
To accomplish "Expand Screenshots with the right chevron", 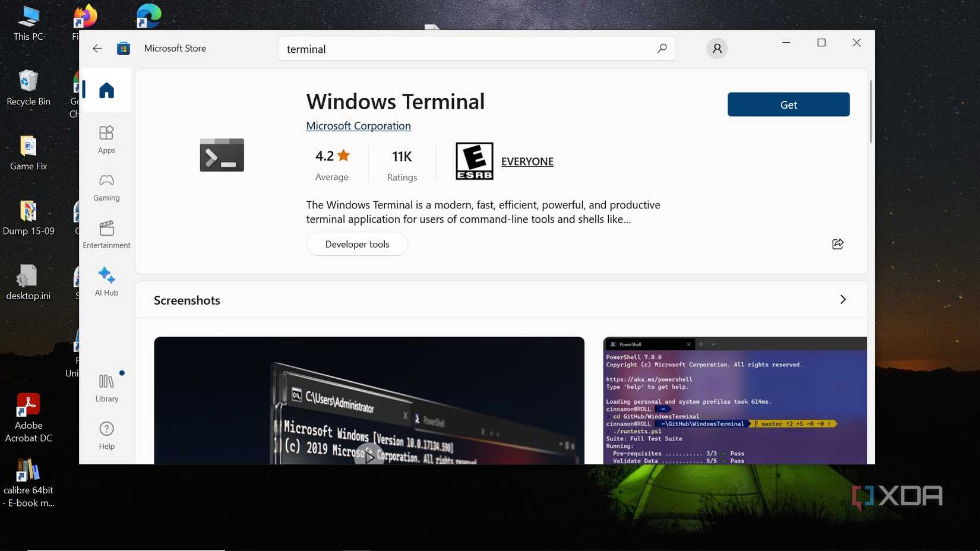I will pos(843,300).
